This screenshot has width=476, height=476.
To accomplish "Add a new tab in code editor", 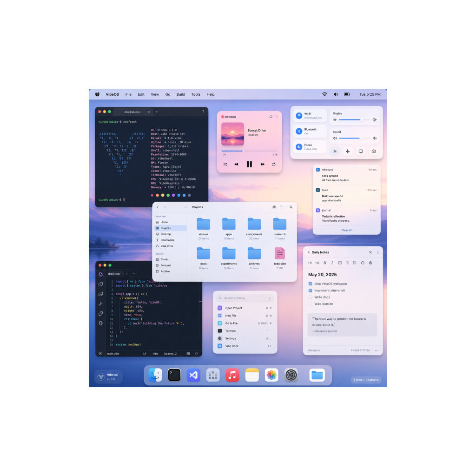I will pyautogui.click(x=134, y=273).
